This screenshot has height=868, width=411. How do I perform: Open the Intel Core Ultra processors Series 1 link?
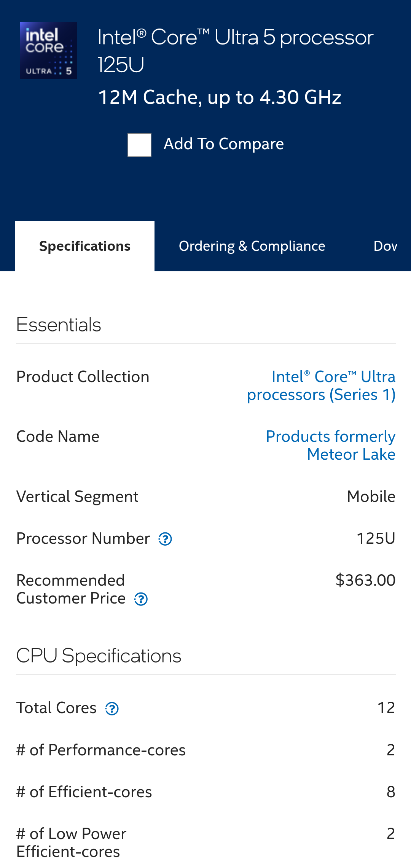[321, 386]
